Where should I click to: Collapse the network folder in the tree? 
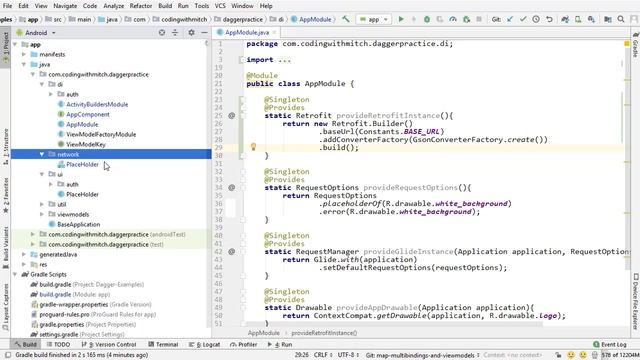point(42,154)
